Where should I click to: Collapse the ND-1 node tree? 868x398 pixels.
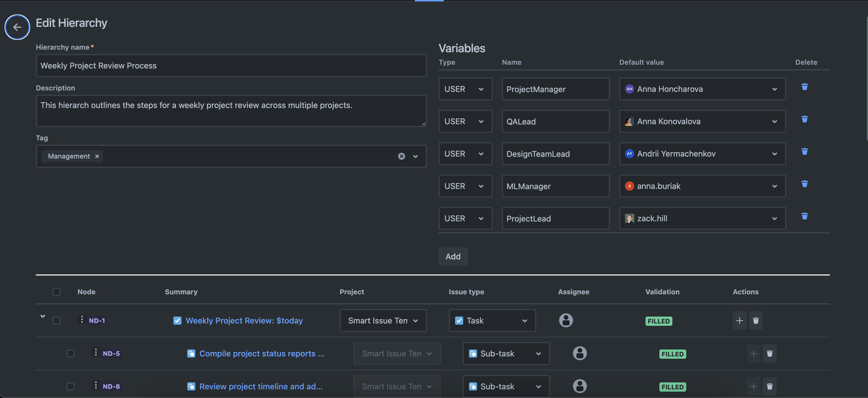pos(43,316)
